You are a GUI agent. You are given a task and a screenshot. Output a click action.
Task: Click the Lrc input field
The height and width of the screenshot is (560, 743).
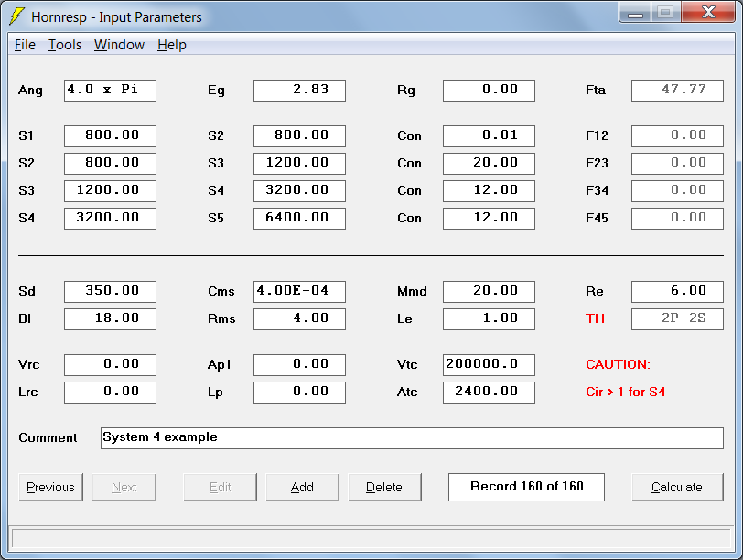(110, 393)
